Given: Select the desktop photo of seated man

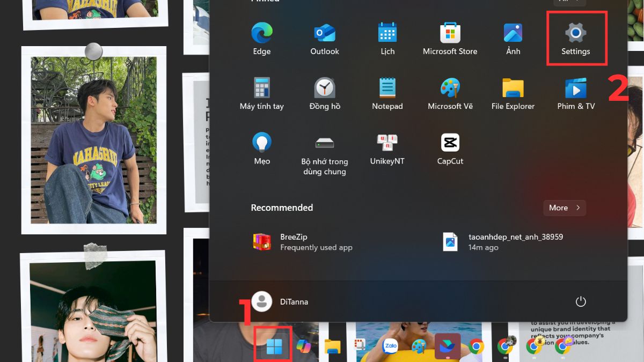Looking at the screenshot, I should pyautogui.click(x=94, y=141).
